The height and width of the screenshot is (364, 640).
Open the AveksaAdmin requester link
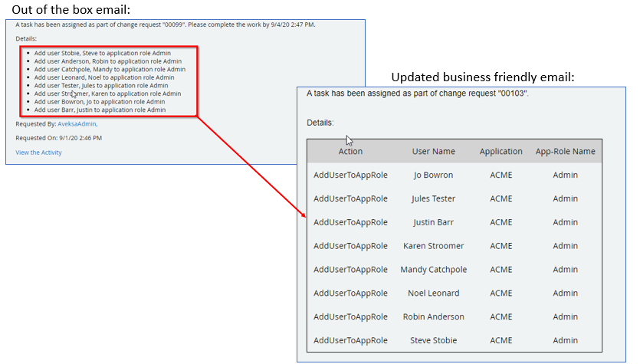(77, 123)
